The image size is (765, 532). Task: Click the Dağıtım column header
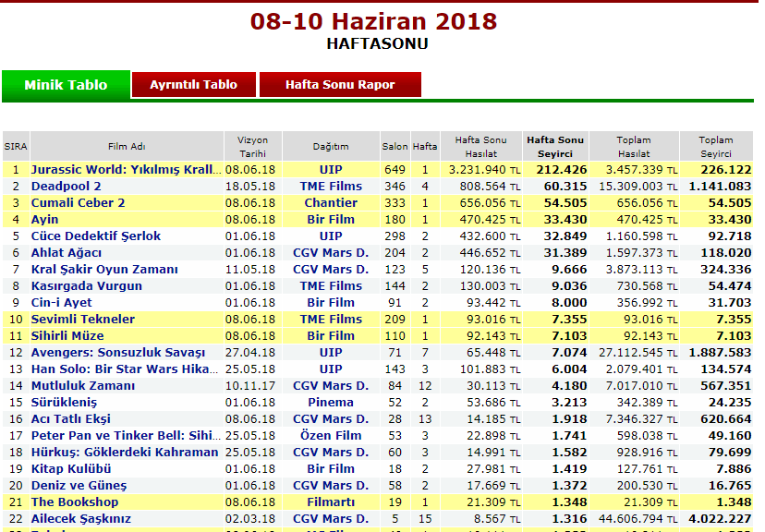(331, 147)
